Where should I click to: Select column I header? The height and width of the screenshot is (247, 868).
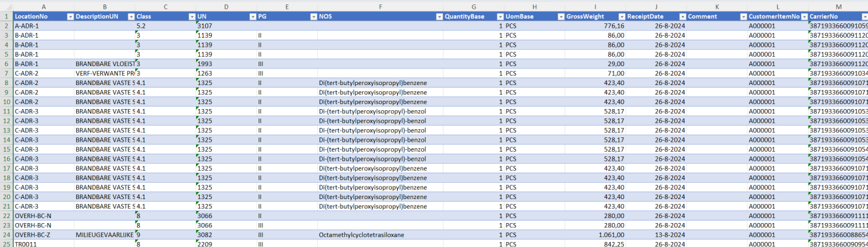[x=594, y=6]
